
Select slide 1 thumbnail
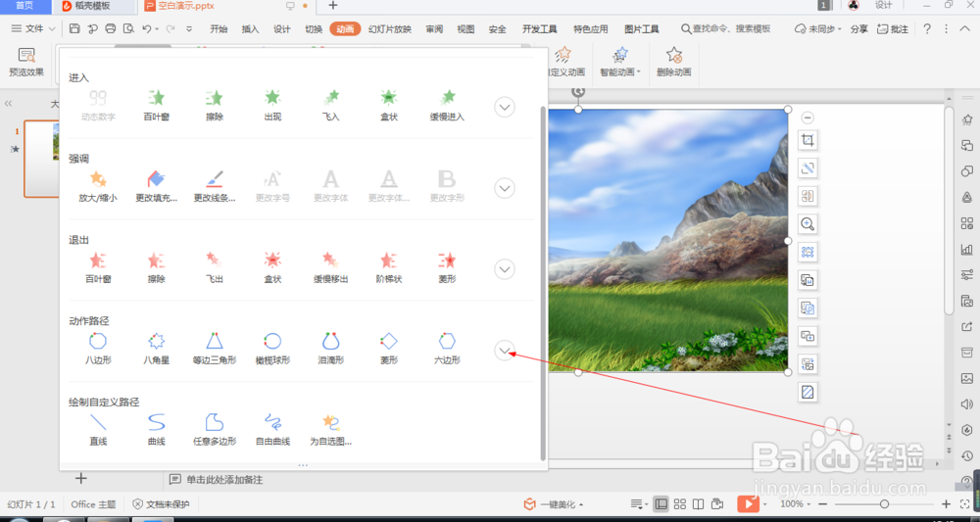click(42, 159)
